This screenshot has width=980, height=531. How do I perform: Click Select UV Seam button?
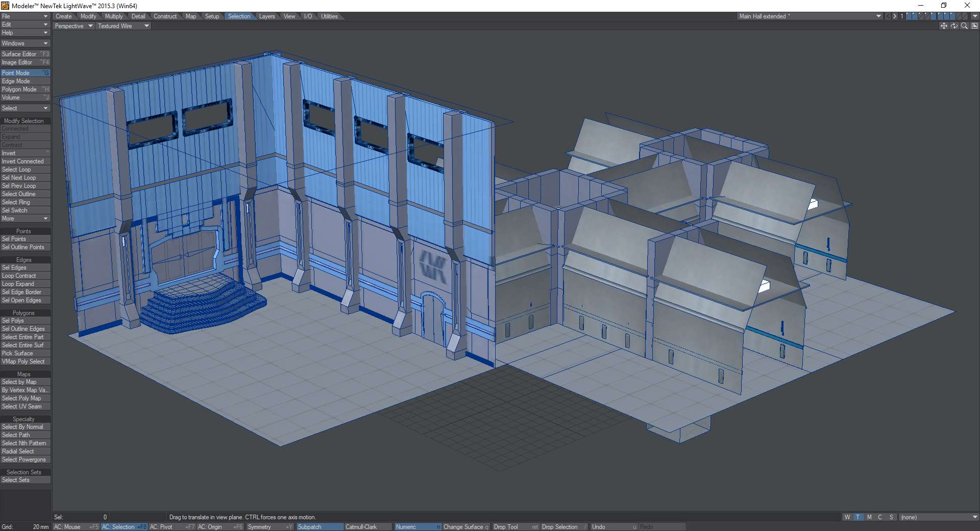coord(25,406)
